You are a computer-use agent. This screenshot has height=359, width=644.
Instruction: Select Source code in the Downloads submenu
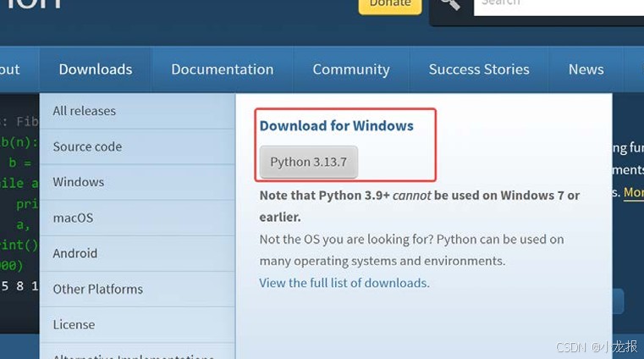(87, 146)
